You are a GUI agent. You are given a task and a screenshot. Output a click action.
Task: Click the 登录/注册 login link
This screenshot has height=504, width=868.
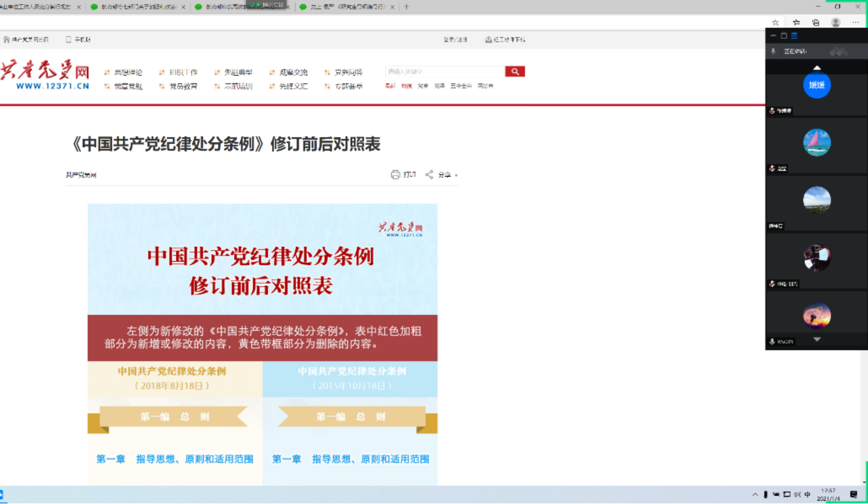point(455,40)
